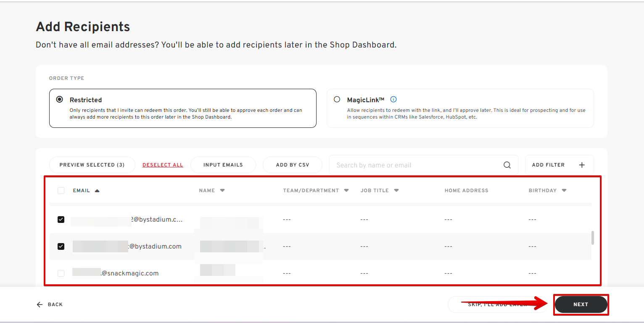Click the Deselect All link
The width and height of the screenshot is (644, 323).
[x=163, y=165]
